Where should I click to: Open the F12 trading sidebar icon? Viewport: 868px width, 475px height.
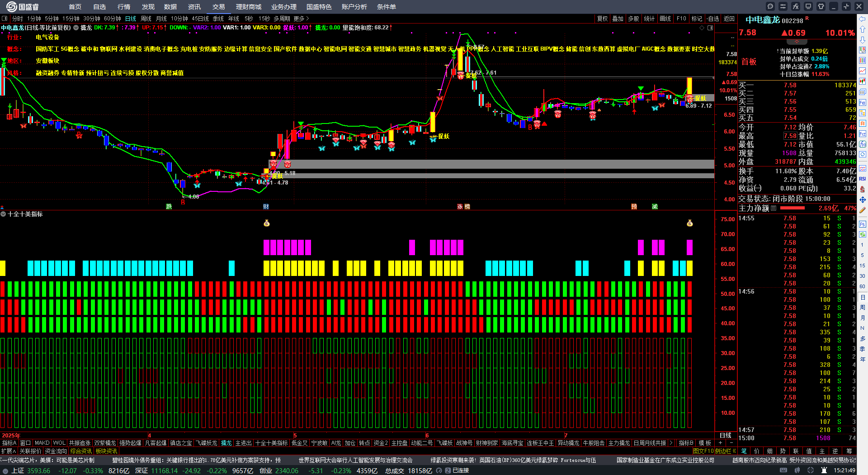tap(863, 133)
